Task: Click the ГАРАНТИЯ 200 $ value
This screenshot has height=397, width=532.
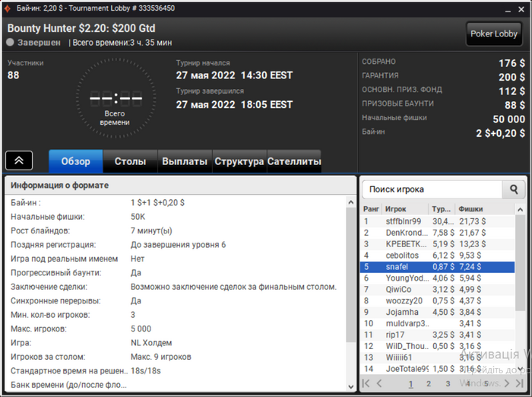Action: pos(511,77)
